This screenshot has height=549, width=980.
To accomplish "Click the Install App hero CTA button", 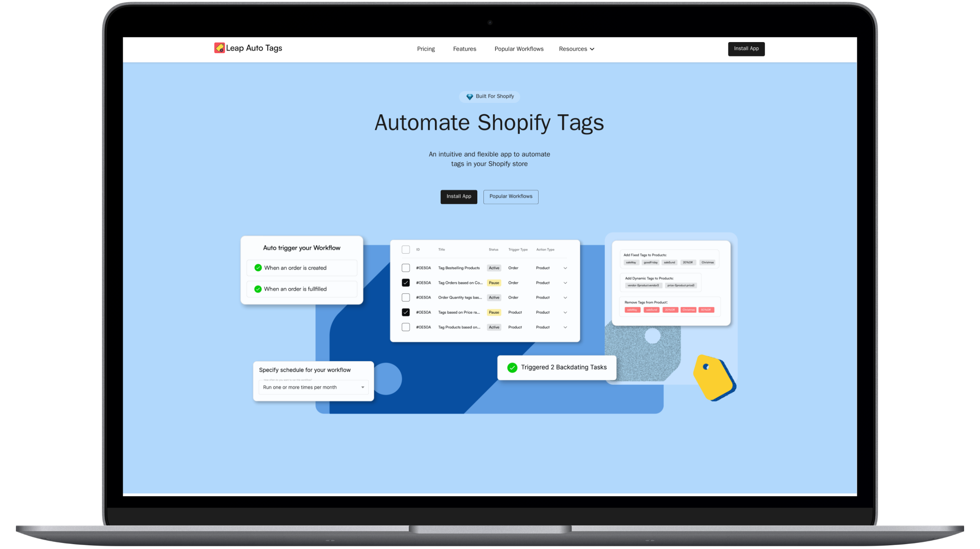I will [x=459, y=196].
